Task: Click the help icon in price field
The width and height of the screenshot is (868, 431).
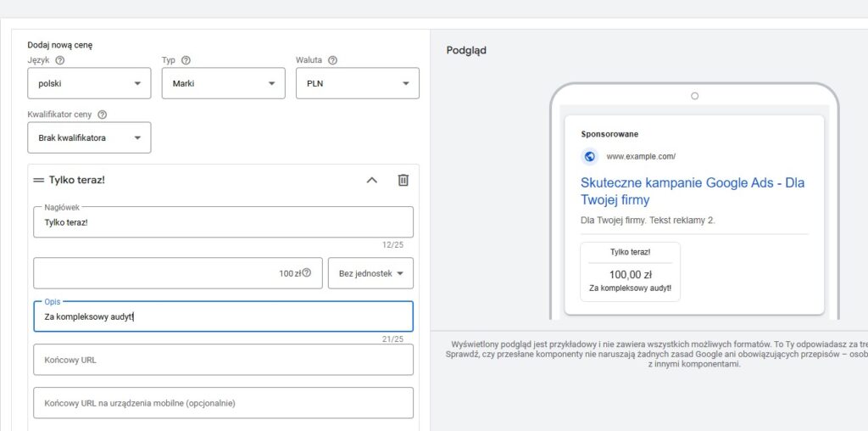Action: point(307,273)
